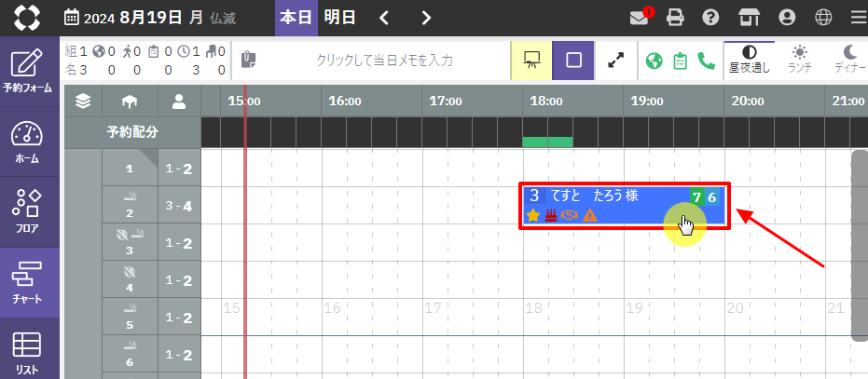
Task: Open the help question mark icon
Action: (710, 18)
